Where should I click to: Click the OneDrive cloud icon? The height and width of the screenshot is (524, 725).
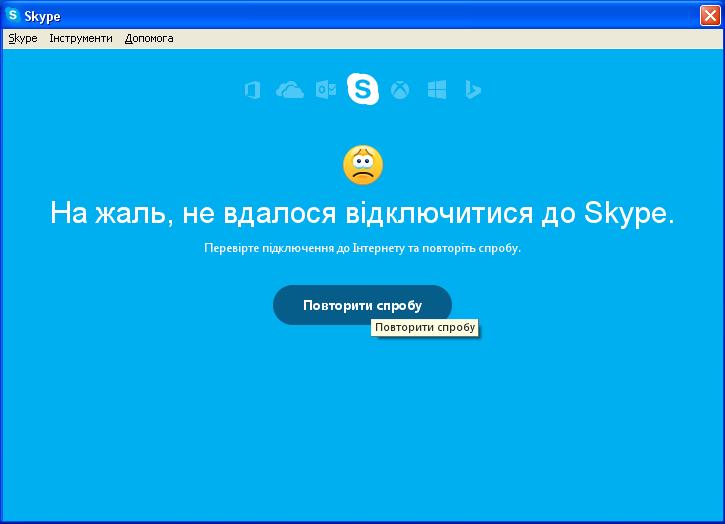290,90
